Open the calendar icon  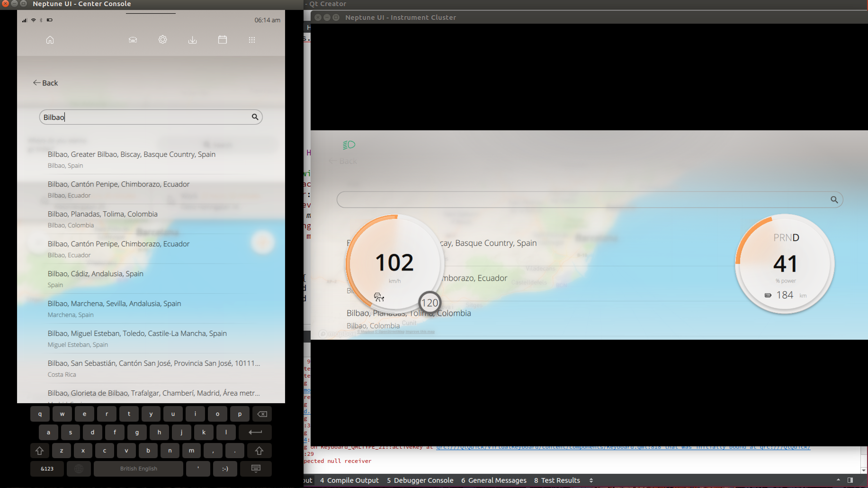click(x=222, y=40)
